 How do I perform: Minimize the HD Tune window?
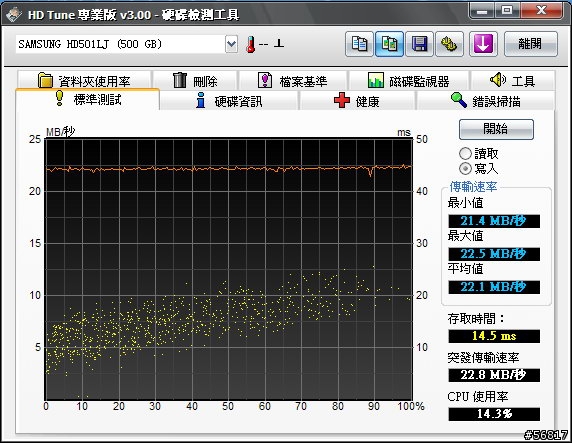pyautogui.click(x=482, y=11)
